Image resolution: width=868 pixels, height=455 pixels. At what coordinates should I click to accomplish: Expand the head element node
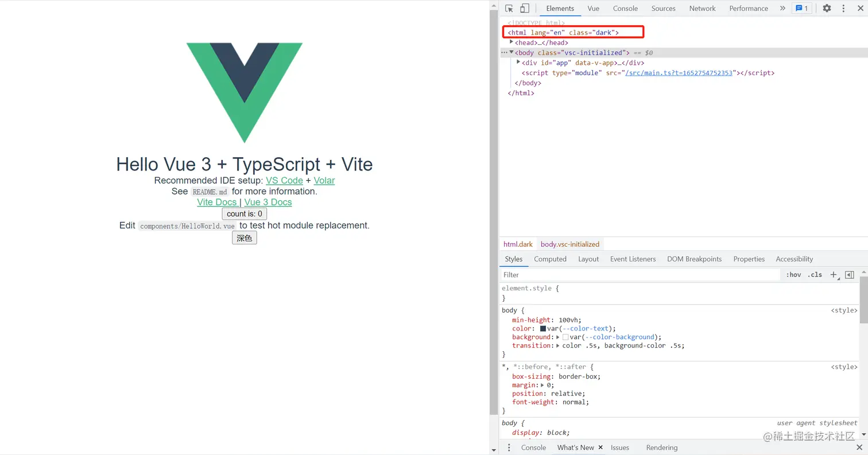click(511, 42)
